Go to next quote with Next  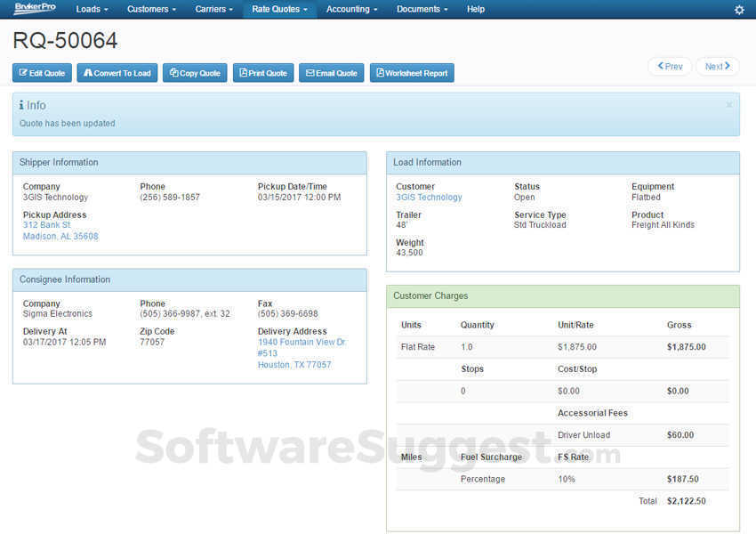pos(717,67)
